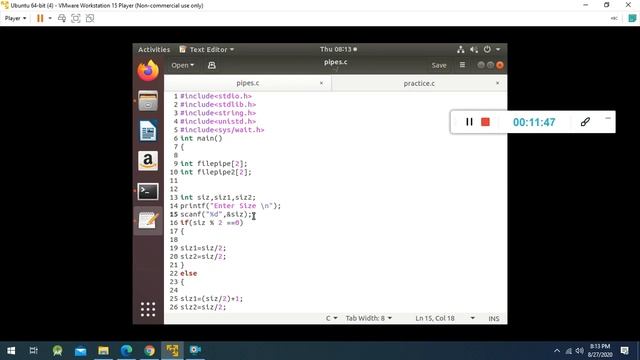Show Applications grid in dock
The width and height of the screenshot is (640, 360).
click(x=148, y=309)
